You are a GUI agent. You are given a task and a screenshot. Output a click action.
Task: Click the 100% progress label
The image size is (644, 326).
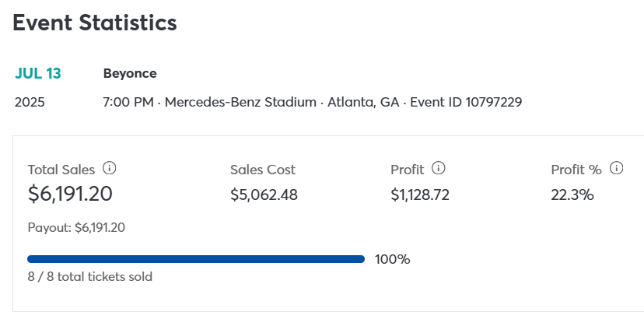(x=392, y=259)
